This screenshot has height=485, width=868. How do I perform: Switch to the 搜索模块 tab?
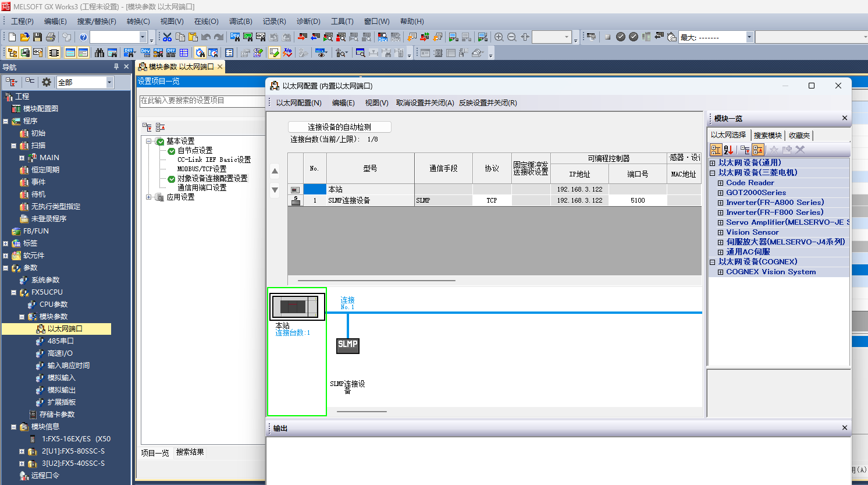[x=767, y=136]
